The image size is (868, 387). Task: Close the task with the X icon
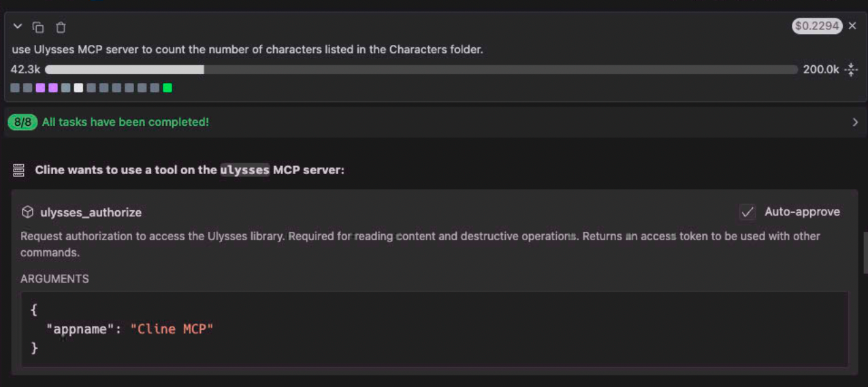click(x=852, y=27)
